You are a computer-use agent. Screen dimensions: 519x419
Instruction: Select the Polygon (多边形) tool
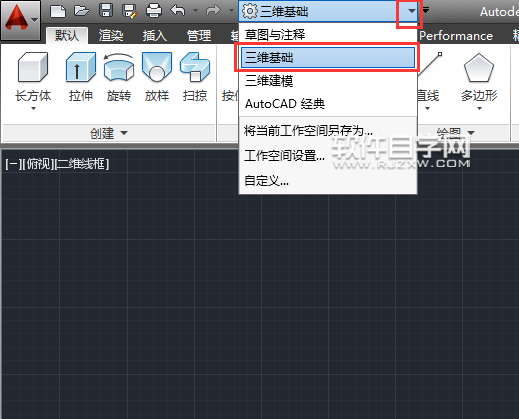click(479, 77)
